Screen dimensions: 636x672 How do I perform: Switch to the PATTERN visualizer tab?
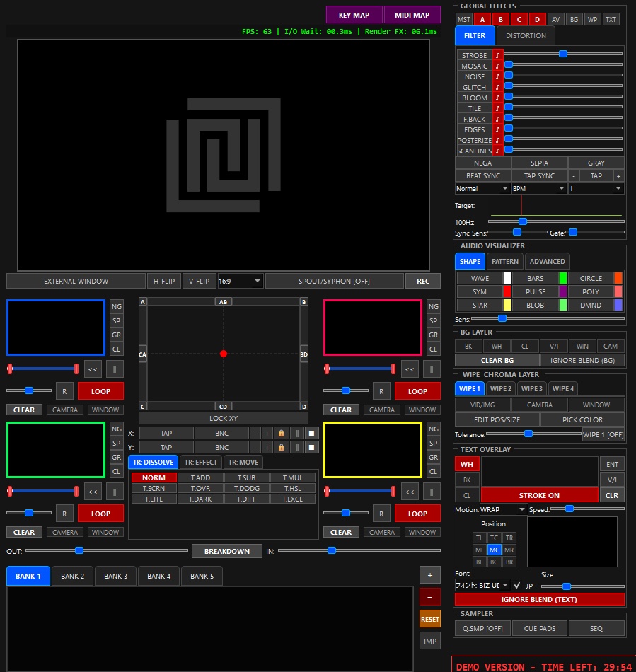505,262
